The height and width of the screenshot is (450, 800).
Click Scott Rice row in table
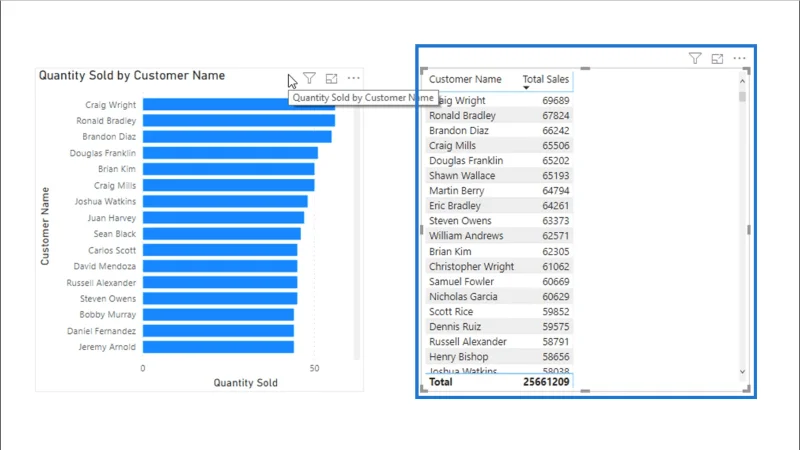(x=498, y=312)
